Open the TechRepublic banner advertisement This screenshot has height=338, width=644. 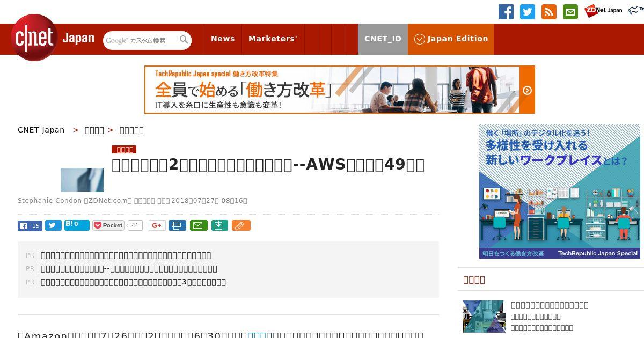(340, 90)
